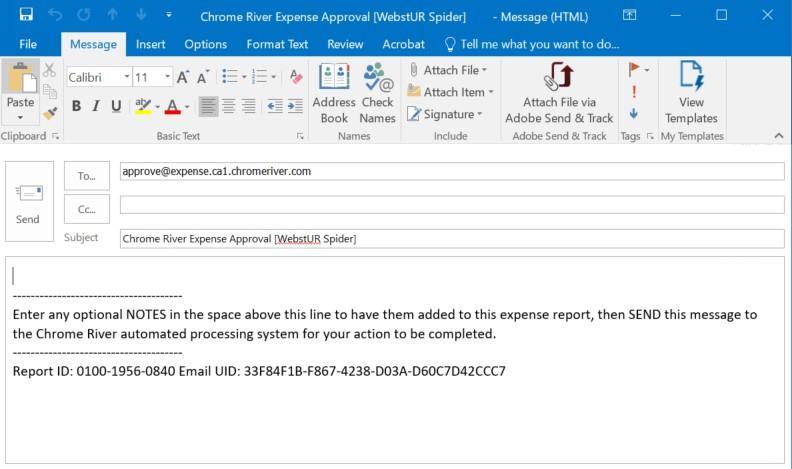Toggle Underline formatting
This screenshot has width=792, height=469.
(x=116, y=106)
